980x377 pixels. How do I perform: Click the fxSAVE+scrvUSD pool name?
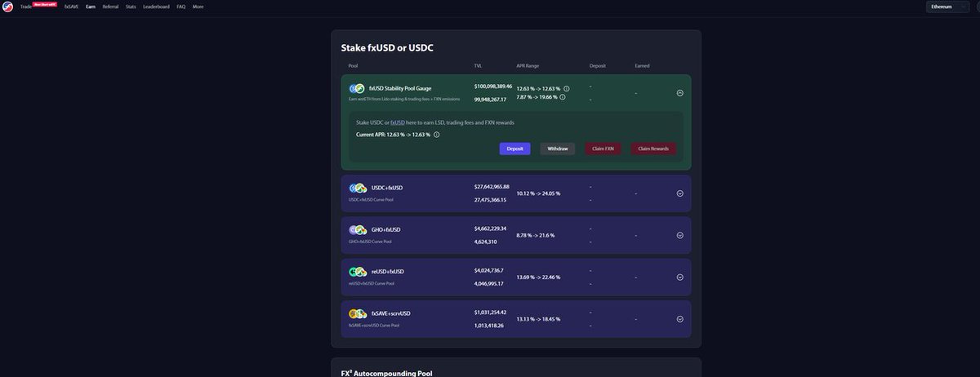click(391, 313)
